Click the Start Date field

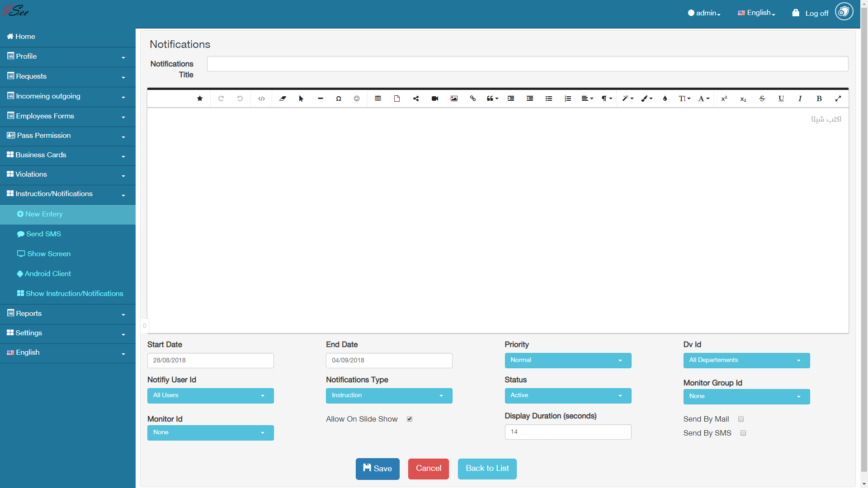point(210,361)
